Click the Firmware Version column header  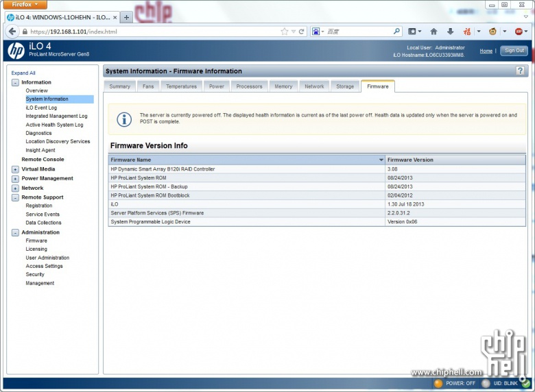(x=455, y=160)
